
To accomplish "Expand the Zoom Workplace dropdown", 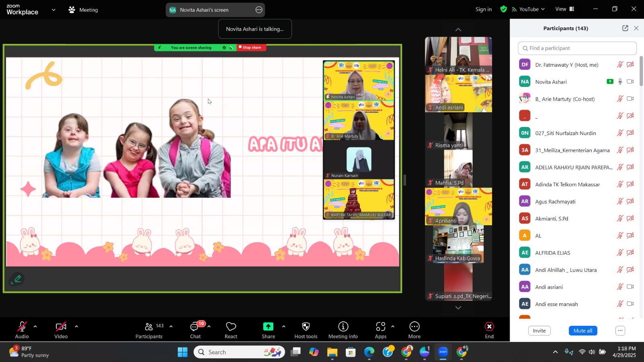I will [x=54, y=10].
